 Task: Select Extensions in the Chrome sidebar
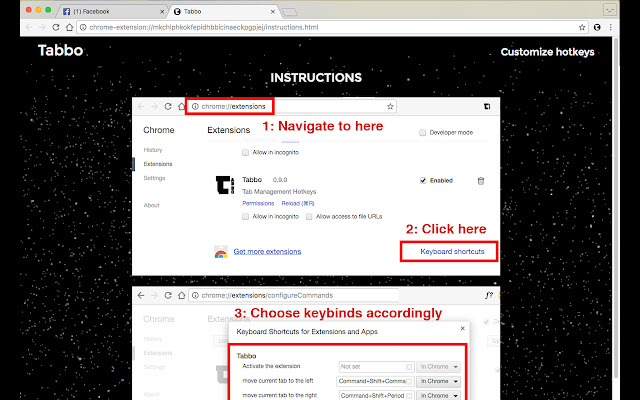pos(158,164)
